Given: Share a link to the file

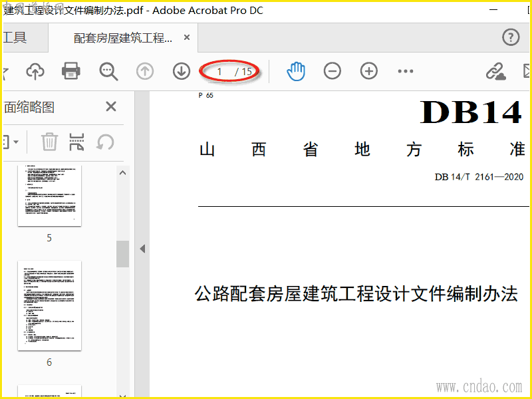Looking at the screenshot, I should click(x=495, y=71).
